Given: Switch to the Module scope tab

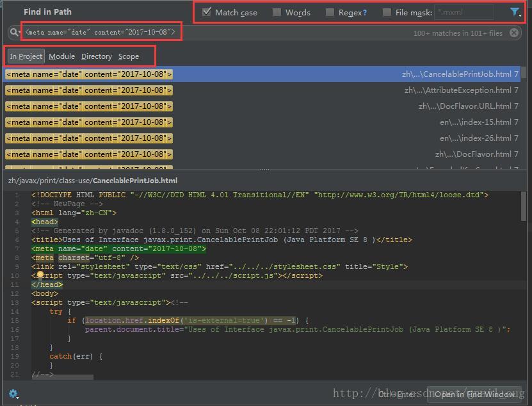Looking at the screenshot, I should 61,56.
